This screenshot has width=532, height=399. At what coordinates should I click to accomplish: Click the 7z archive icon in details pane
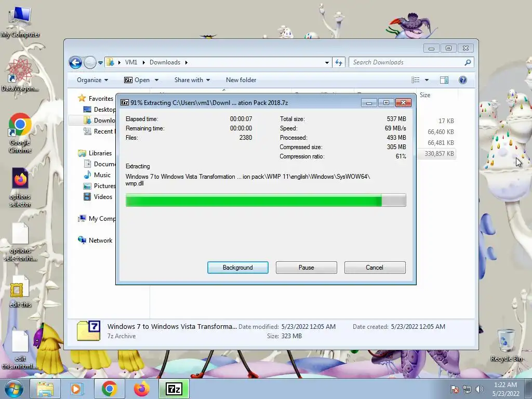pyautogui.click(x=88, y=330)
